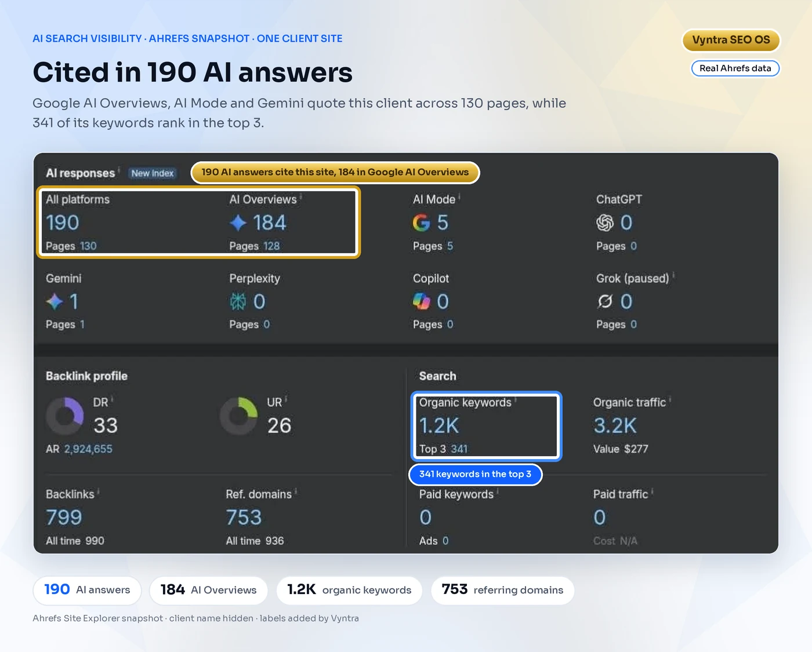Click the Cited in 190 AI answers heading
The width and height of the screenshot is (812, 652).
(193, 72)
